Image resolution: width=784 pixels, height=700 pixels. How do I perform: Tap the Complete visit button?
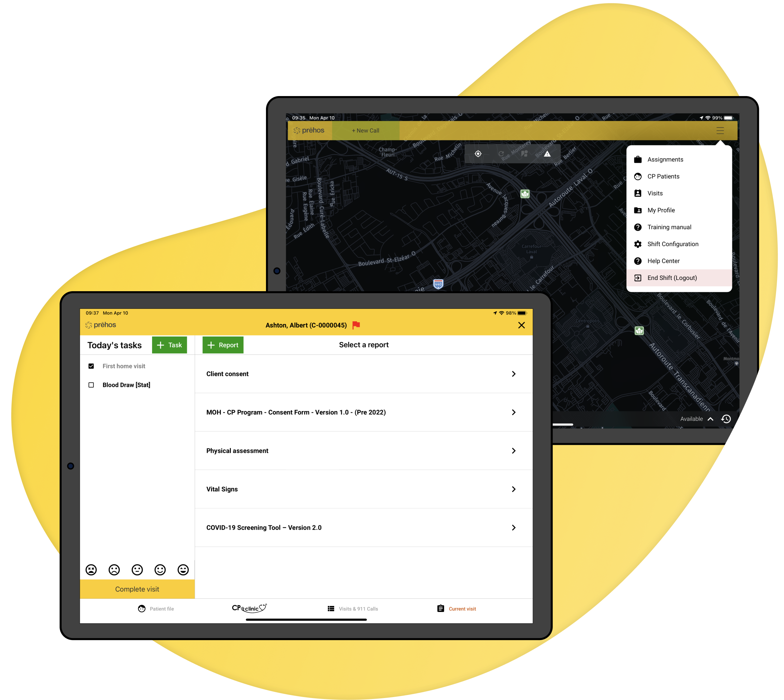coord(137,588)
